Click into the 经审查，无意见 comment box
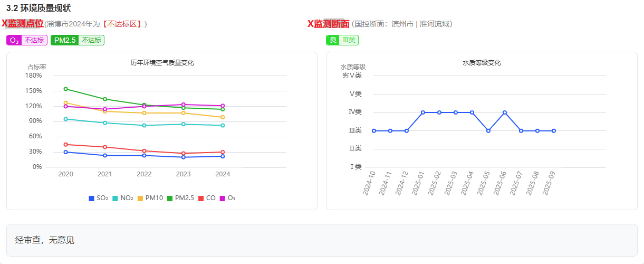This screenshot has height=264, width=644. point(322,240)
